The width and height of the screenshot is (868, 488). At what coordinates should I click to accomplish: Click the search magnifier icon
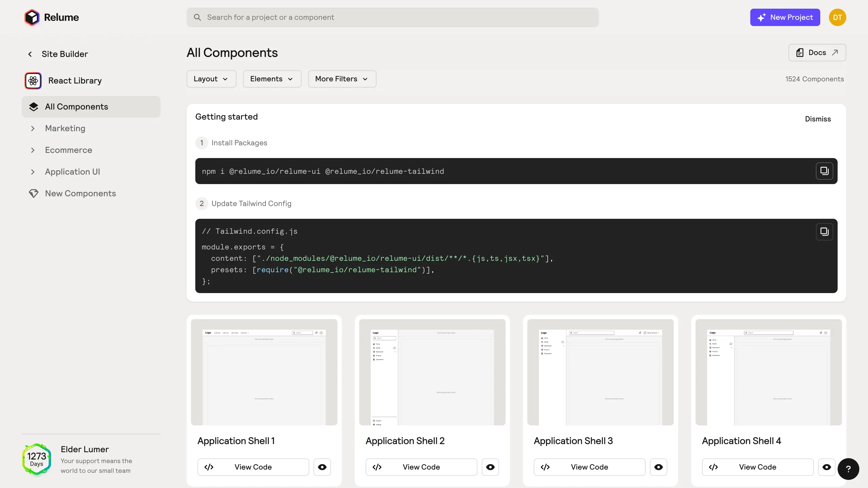[197, 17]
